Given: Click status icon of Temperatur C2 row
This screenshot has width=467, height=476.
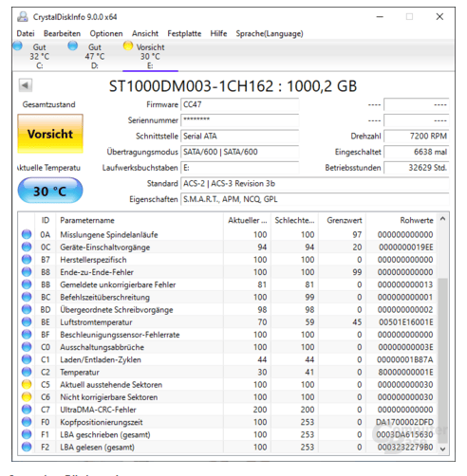Looking at the screenshot, I should [x=27, y=372].
